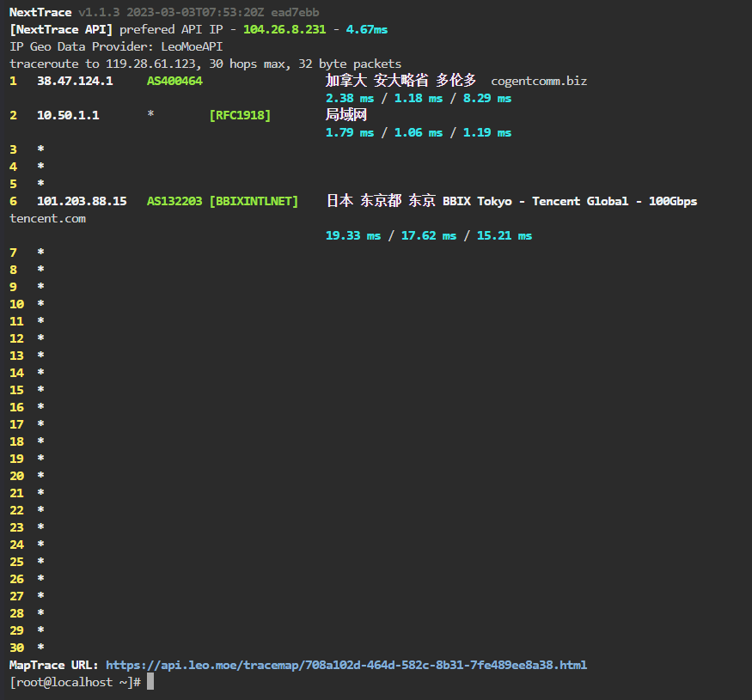Click the tencent.com domain text
This screenshot has height=700, width=752.
coord(47,218)
